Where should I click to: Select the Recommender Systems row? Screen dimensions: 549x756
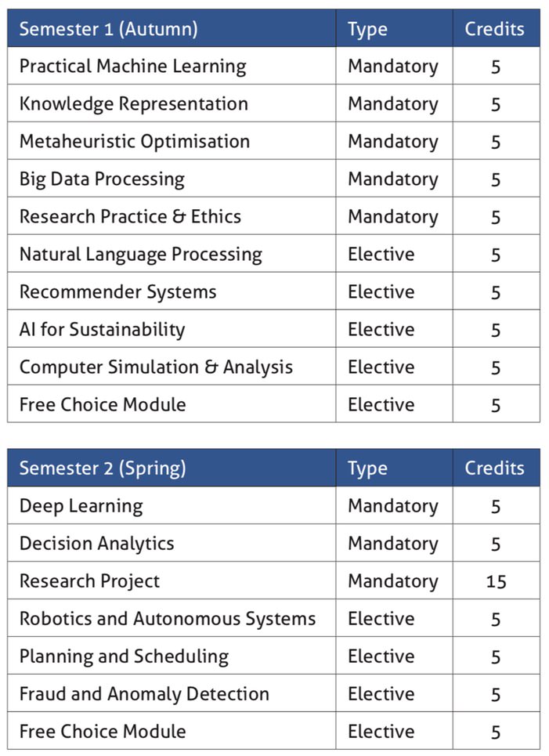coord(273,291)
